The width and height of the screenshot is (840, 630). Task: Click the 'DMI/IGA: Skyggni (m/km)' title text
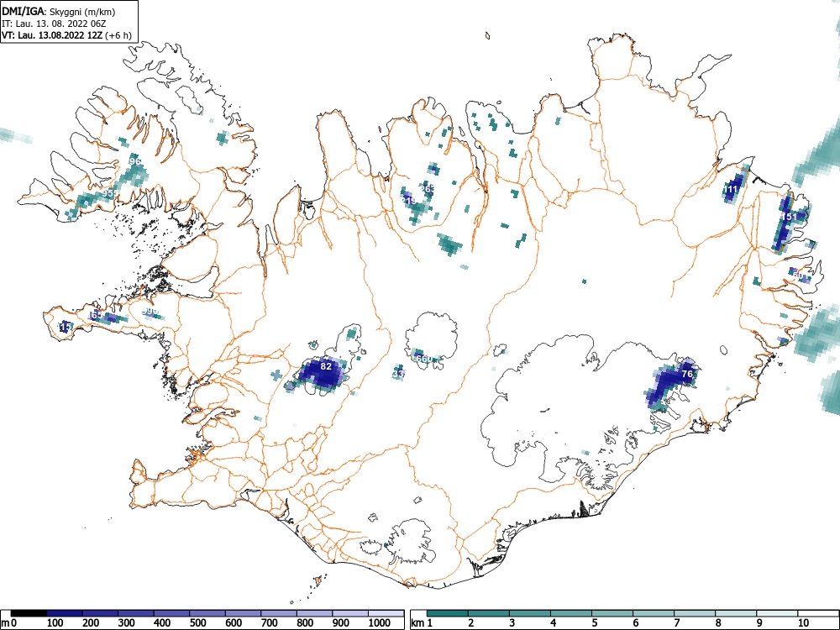pos(59,12)
